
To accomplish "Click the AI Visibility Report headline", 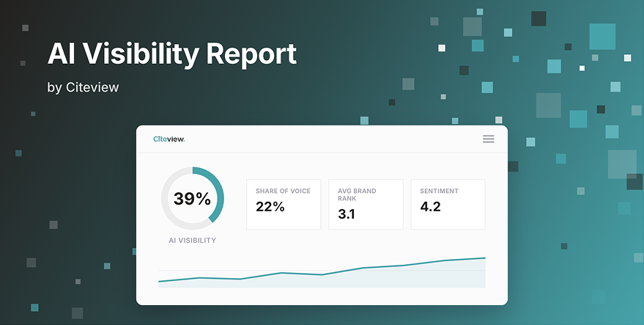I will click(172, 54).
